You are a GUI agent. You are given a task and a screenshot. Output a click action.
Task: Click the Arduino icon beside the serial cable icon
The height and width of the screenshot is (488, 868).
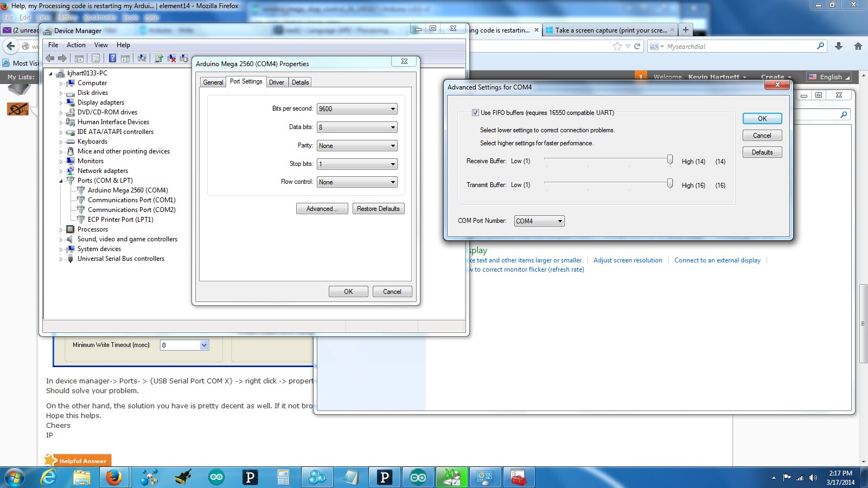coord(216,478)
